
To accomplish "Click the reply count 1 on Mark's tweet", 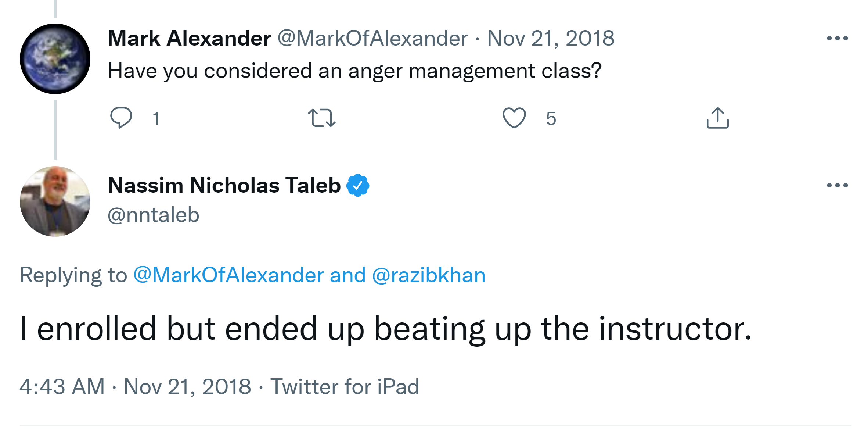I will click(x=156, y=119).
